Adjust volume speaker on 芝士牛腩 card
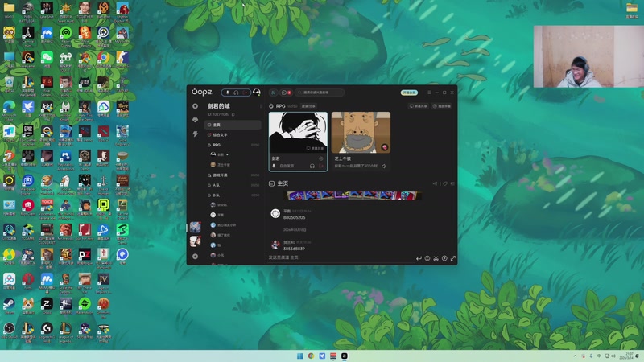 point(384,166)
